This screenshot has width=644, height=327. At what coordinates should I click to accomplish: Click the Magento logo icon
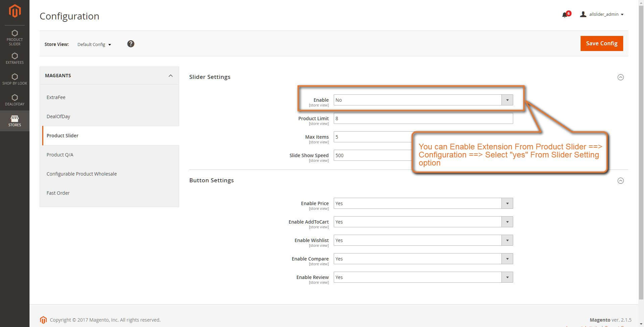[15, 11]
